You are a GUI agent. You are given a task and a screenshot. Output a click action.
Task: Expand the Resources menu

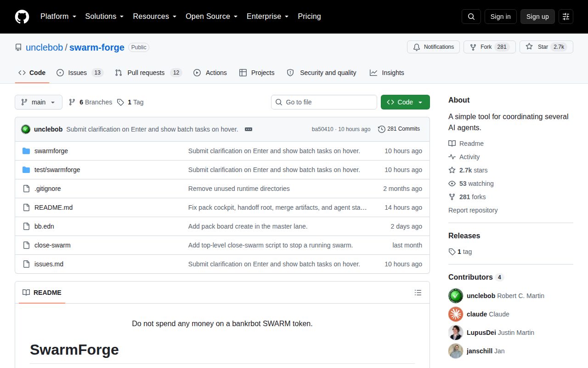(x=155, y=17)
